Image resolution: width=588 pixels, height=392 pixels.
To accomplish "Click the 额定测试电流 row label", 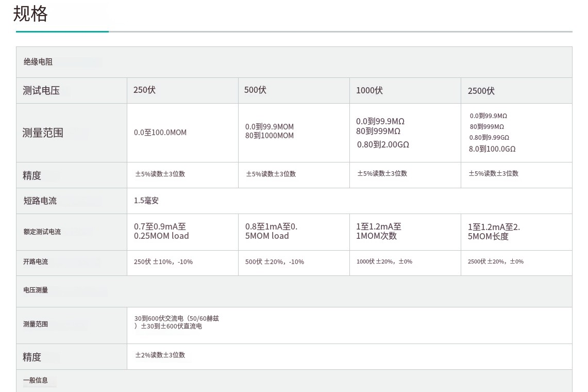I will click(x=42, y=232).
